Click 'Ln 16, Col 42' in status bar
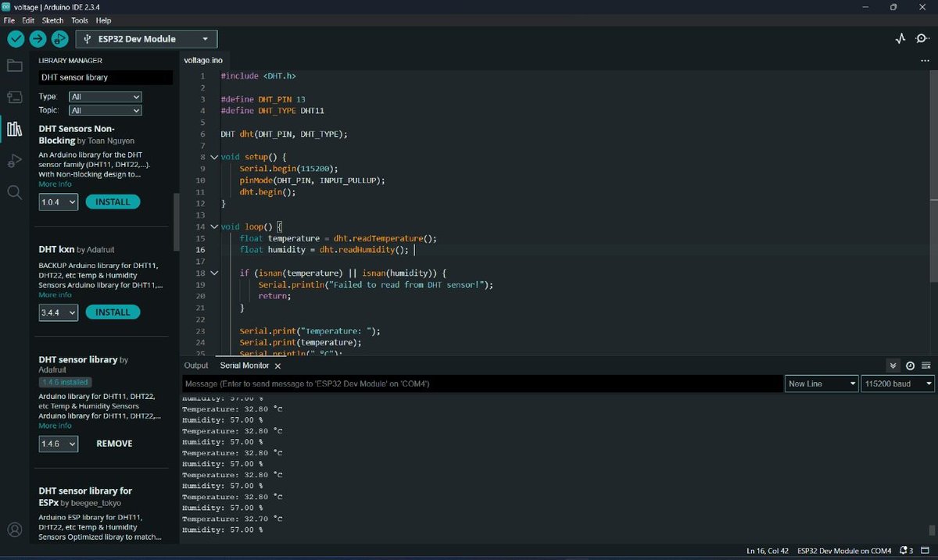The image size is (938, 560). pyautogui.click(x=767, y=551)
